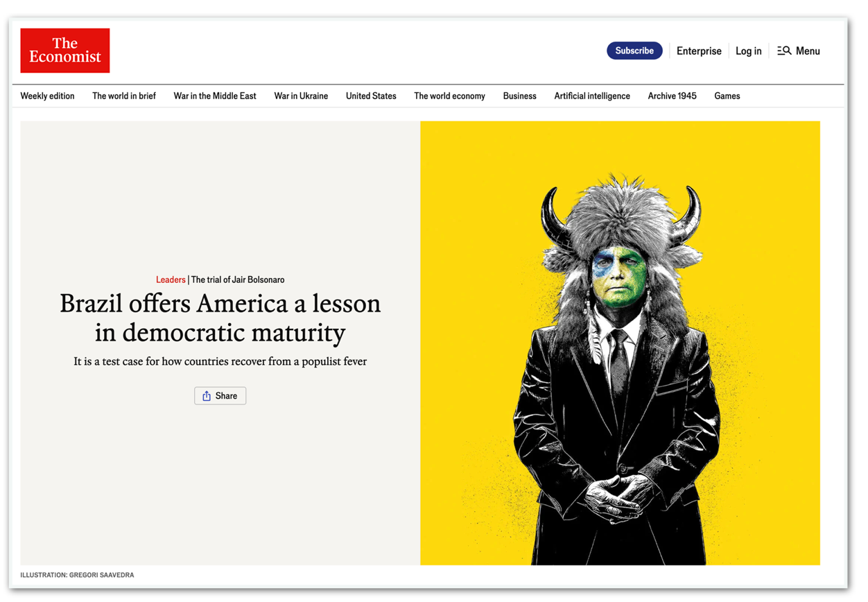Screen dimensions: 868x602
Task: Open the Bolsonaro illustration image
Action: (620, 343)
